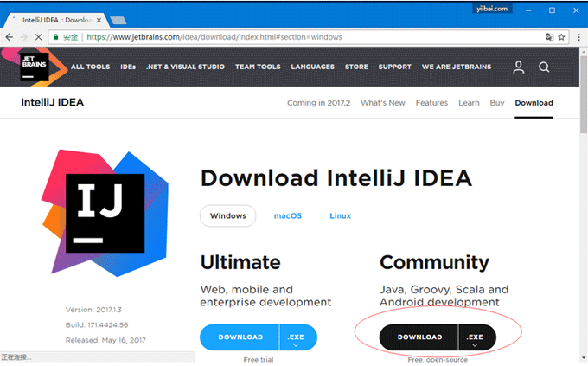Bookmark this page with star icon
The height and width of the screenshot is (366, 588).
tap(562, 37)
